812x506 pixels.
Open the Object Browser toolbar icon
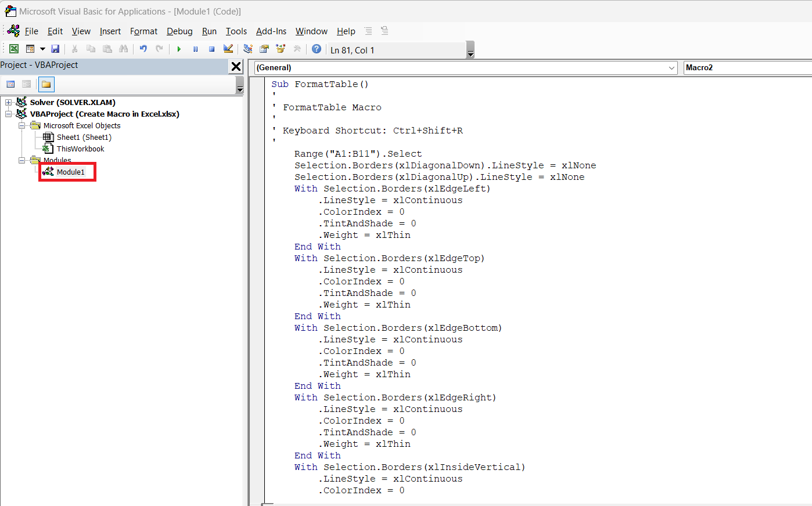[281, 49]
